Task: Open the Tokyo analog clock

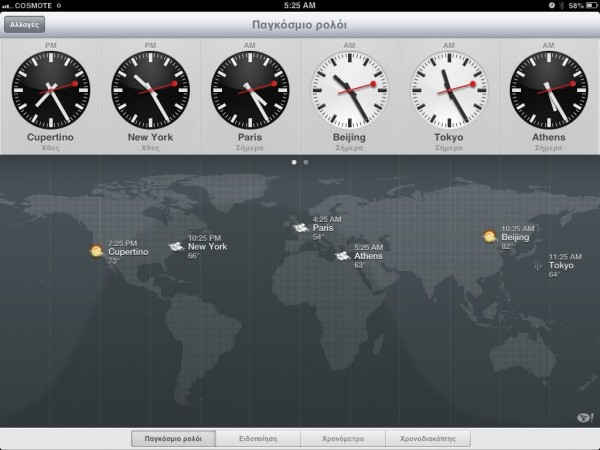Action: pyautogui.click(x=449, y=90)
